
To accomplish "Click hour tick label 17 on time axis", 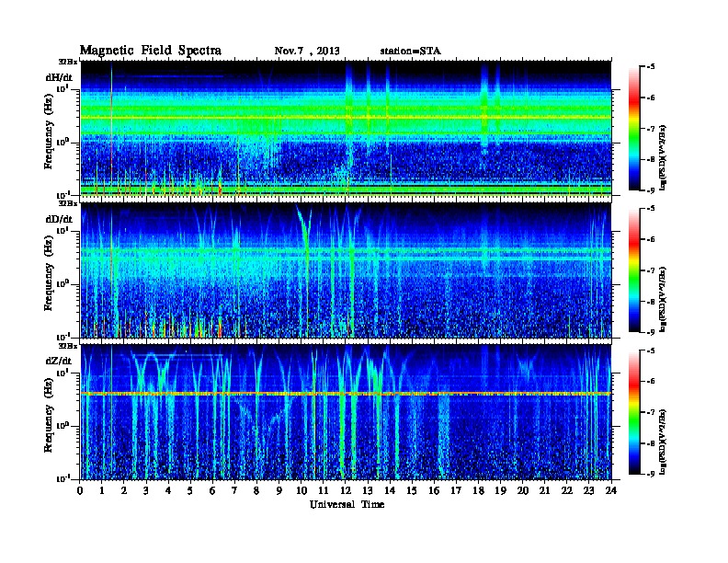I will 456,490.
